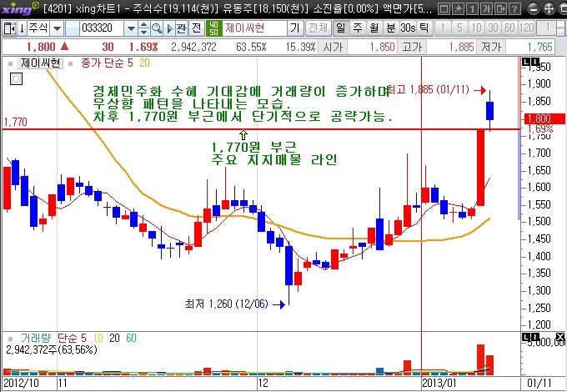Expand the stock code history dropdown
The width and height of the screenshot is (567, 392).
(x=131, y=28)
